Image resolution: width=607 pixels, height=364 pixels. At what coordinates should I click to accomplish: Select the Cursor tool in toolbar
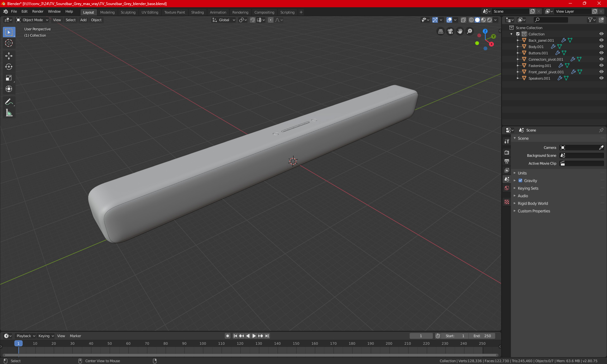pos(9,43)
